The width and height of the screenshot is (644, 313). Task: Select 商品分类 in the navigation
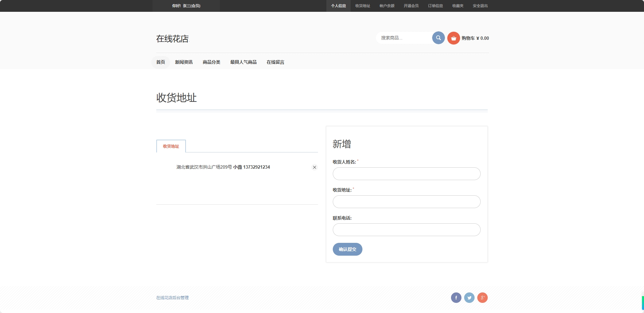(211, 62)
